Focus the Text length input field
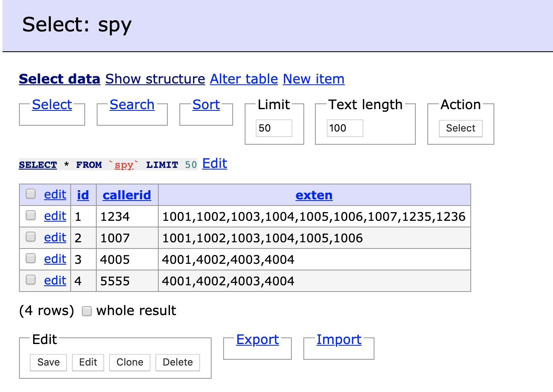Image resolution: width=553 pixels, height=392 pixels. pos(345,128)
